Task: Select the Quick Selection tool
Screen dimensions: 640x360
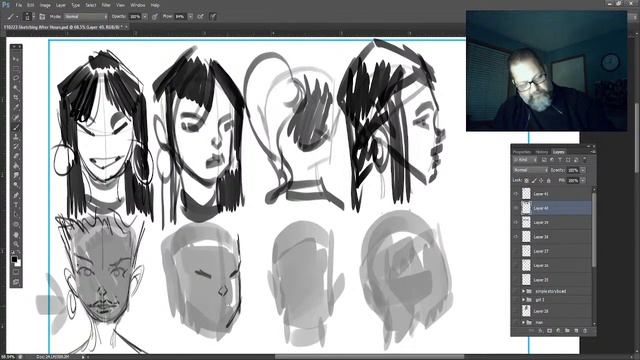Action: click(x=16, y=88)
